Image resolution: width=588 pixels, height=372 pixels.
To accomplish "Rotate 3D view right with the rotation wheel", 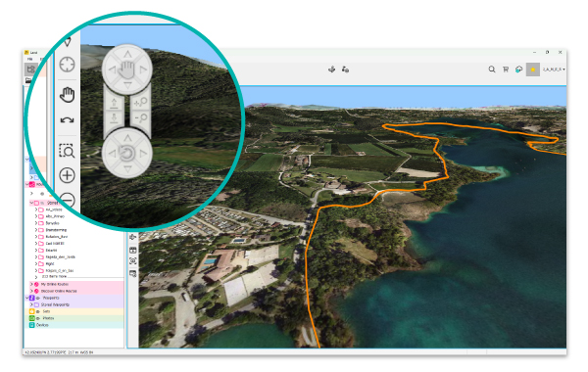I will 143,154.
